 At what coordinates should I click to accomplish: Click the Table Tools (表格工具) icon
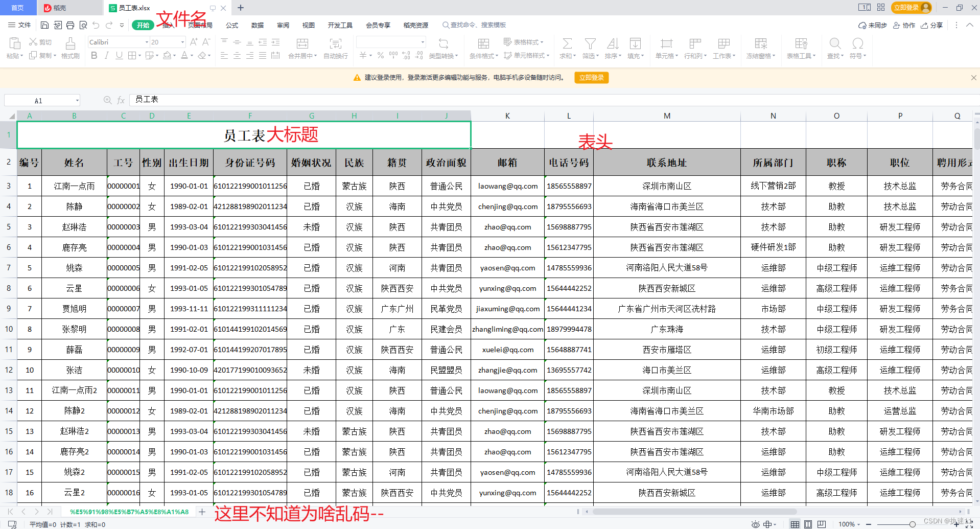click(x=801, y=43)
